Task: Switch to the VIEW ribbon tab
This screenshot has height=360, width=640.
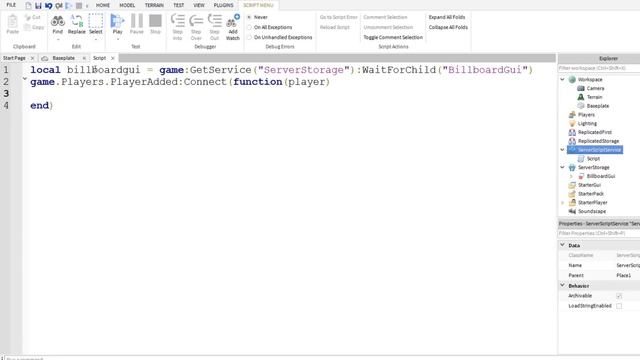Action: (199, 5)
